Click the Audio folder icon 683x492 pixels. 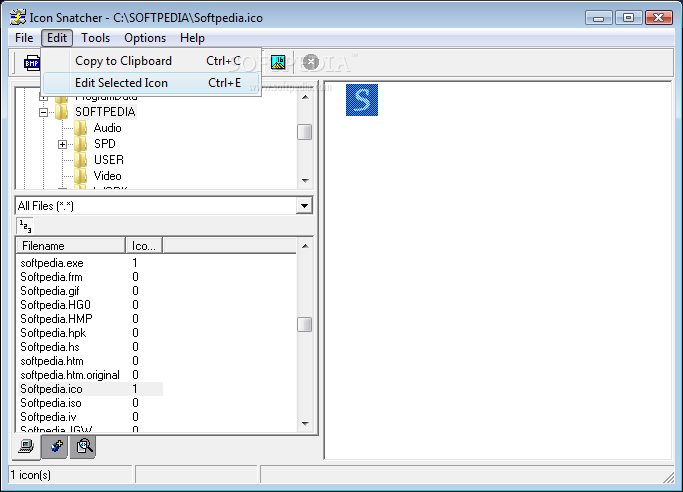(80, 128)
